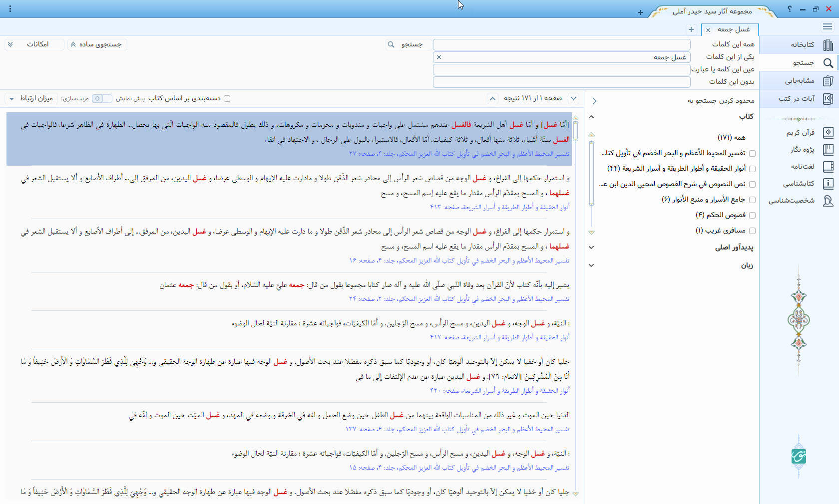
Task: Focus the بدون این کلمات input field
Action: [561, 82]
